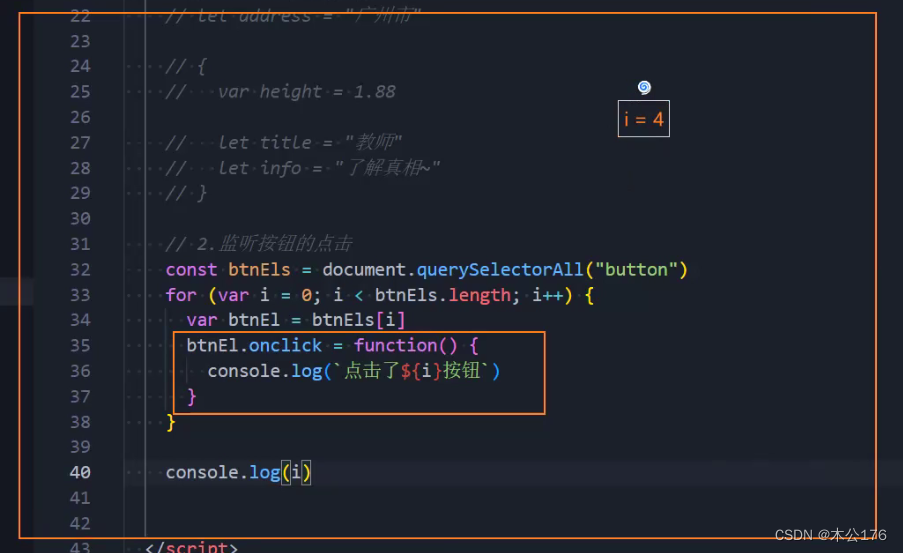Click 'querySelectorAll' method name
Screen dimensions: 903x553
500,270
